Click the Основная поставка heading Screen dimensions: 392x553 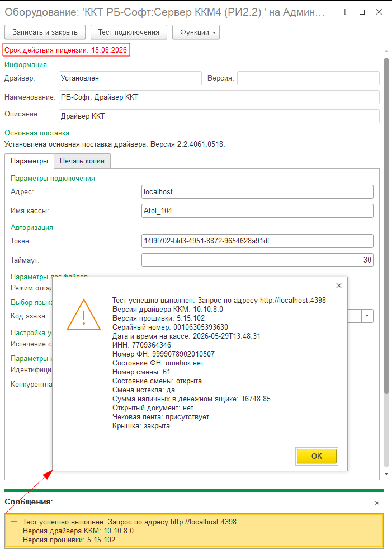click(37, 133)
